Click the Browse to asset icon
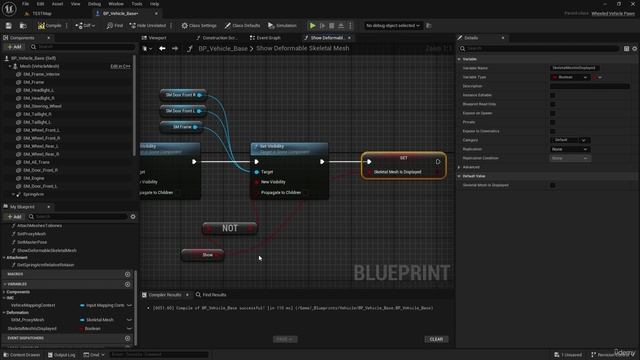This screenshot has width=640, height=360. [23, 26]
